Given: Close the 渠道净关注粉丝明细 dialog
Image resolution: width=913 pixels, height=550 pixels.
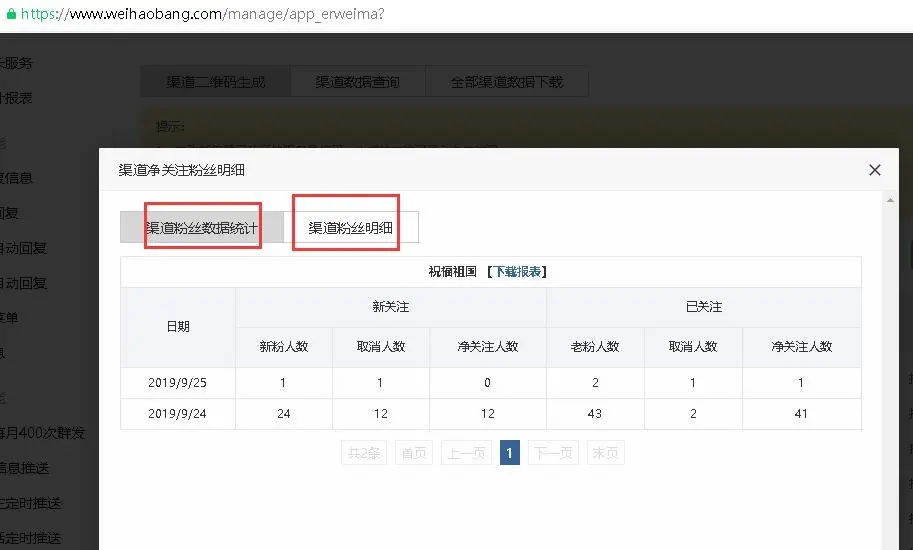Looking at the screenshot, I should [x=875, y=170].
